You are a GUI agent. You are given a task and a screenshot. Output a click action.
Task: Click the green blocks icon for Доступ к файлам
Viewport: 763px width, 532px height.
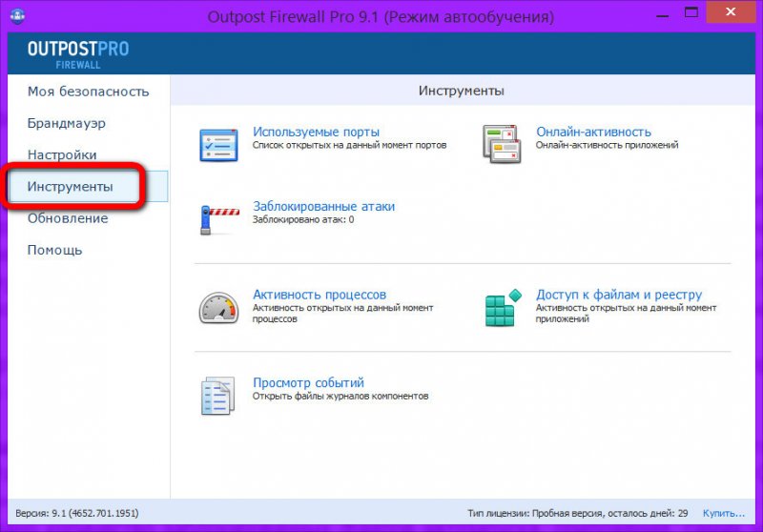[x=504, y=307]
